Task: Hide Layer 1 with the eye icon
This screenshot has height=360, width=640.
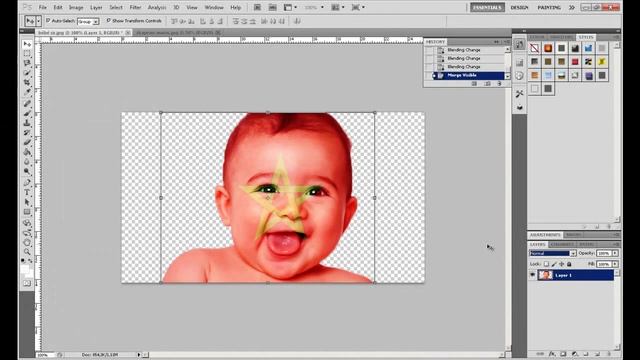Action: 532,275
